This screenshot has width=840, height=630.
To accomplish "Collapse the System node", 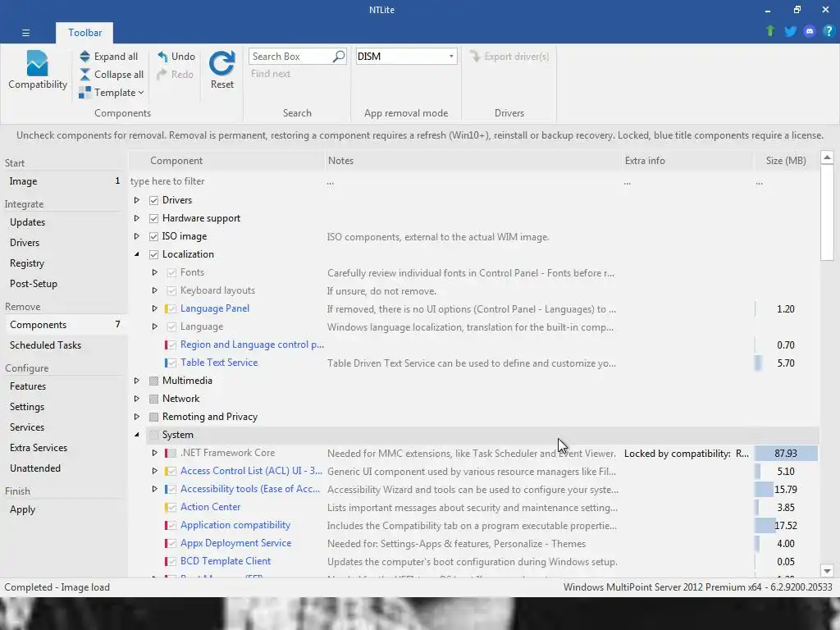I will 137,435.
